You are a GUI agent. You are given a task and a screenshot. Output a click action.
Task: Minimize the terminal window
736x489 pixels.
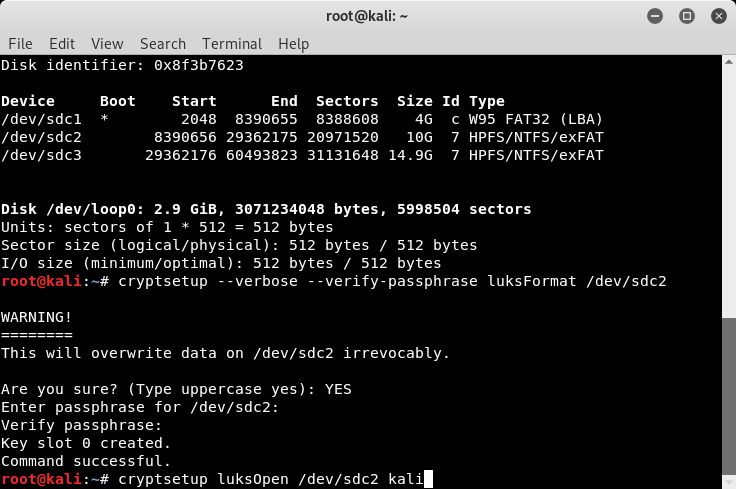point(658,15)
